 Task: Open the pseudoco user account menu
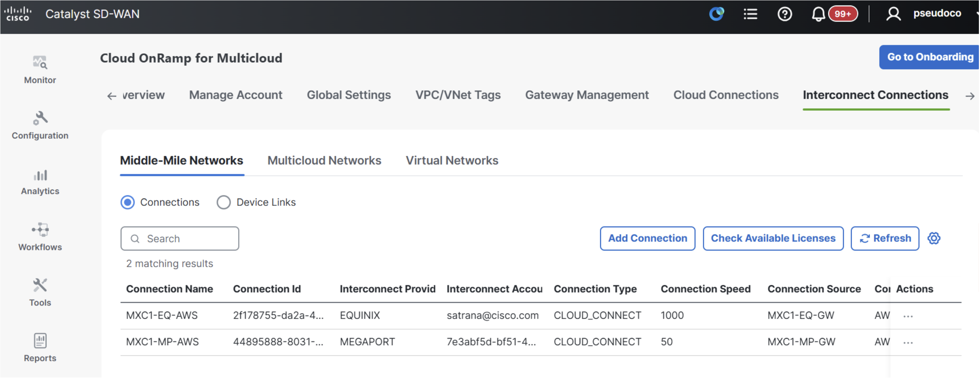pos(938,13)
